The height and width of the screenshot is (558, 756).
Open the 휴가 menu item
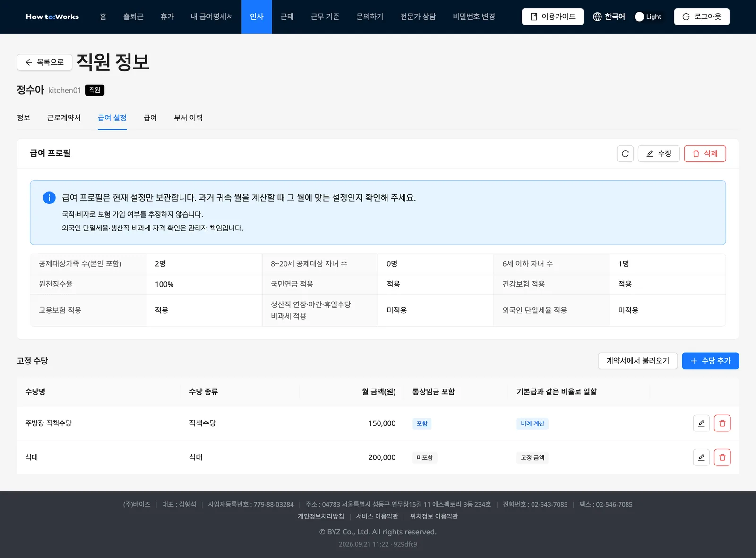click(x=167, y=17)
